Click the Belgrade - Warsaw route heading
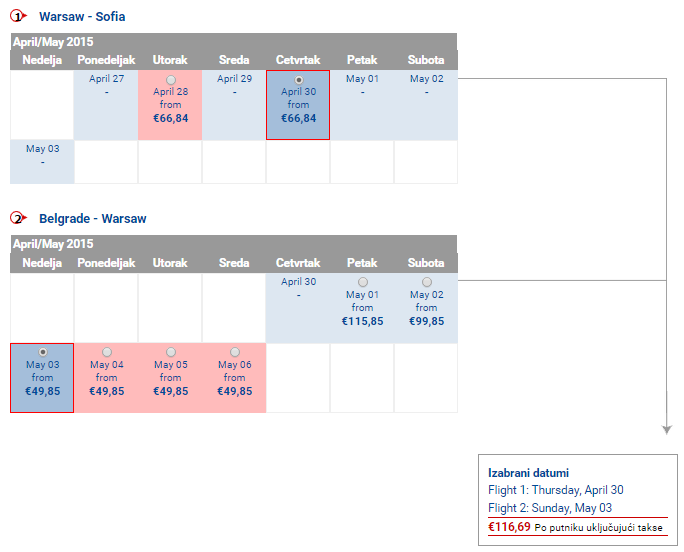 coord(92,219)
